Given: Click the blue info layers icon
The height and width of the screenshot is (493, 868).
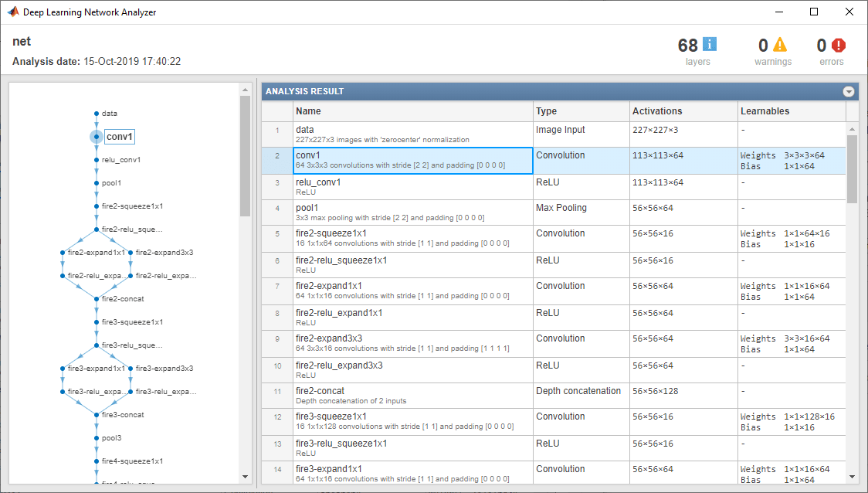Looking at the screenshot, I should pos(709,44).
